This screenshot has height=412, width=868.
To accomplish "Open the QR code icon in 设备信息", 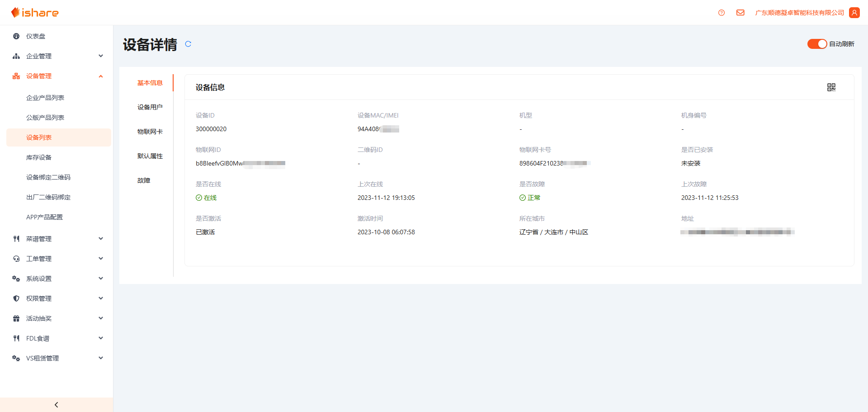I will point(831,87).
